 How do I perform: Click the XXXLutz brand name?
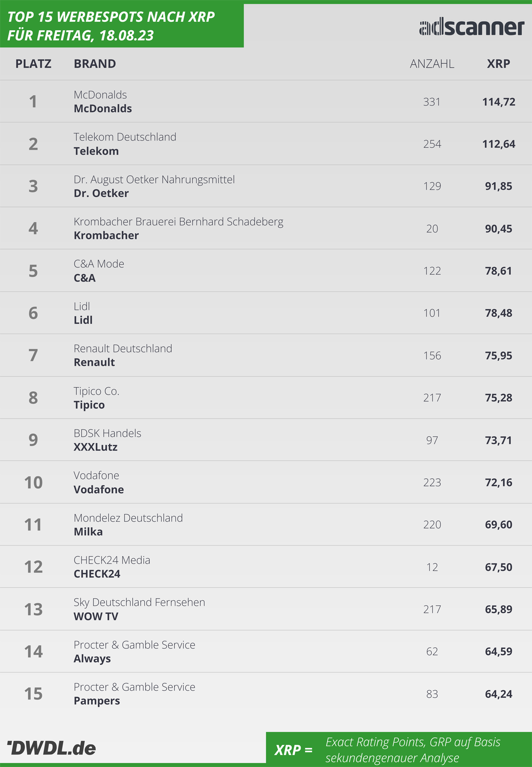coord(95,447)
